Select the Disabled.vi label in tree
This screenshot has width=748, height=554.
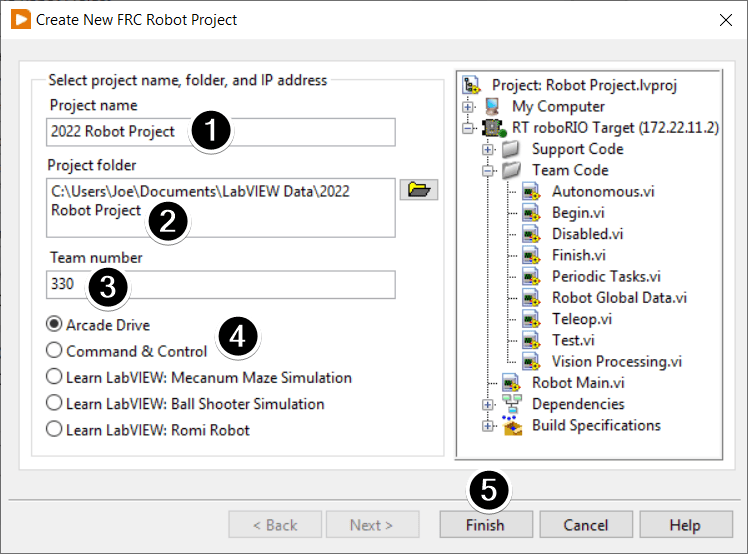click(587, 234)
